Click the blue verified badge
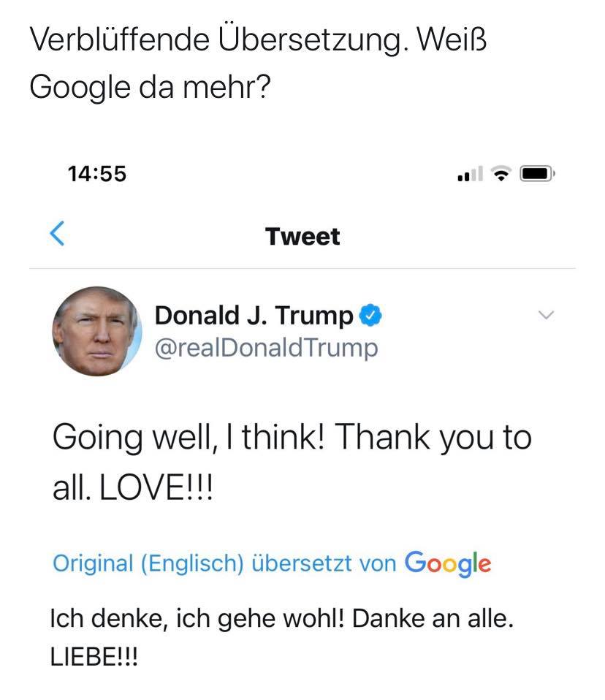The width and height of the screenshot is (605, 700). [x=371, y=316]
